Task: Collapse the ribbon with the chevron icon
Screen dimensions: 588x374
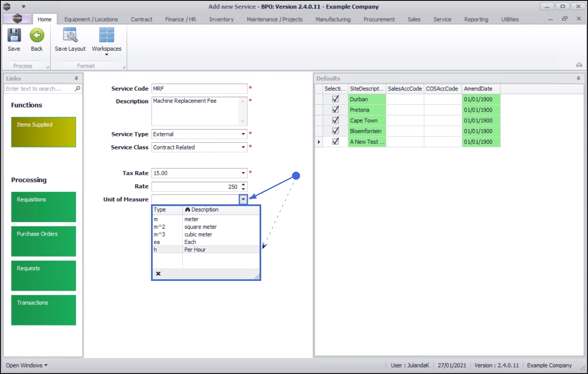Action: pos(579,65)
